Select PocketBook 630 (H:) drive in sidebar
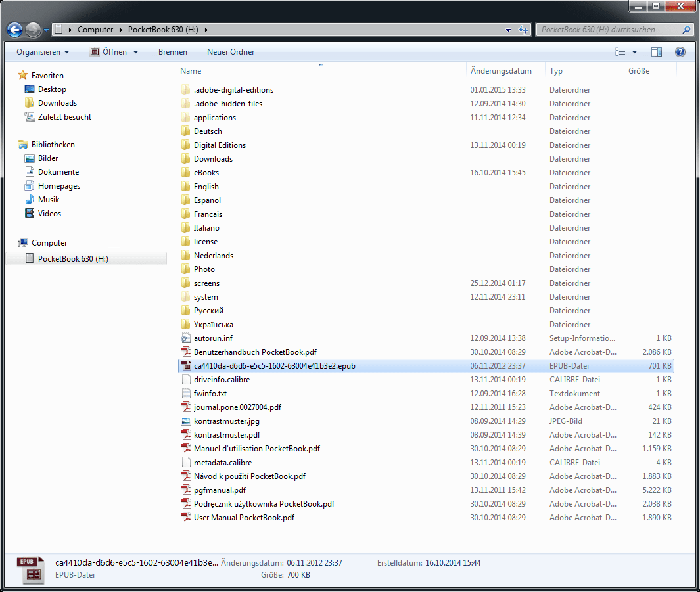The image size is (700, 592). pyautogui.click(x=85, y=259)
